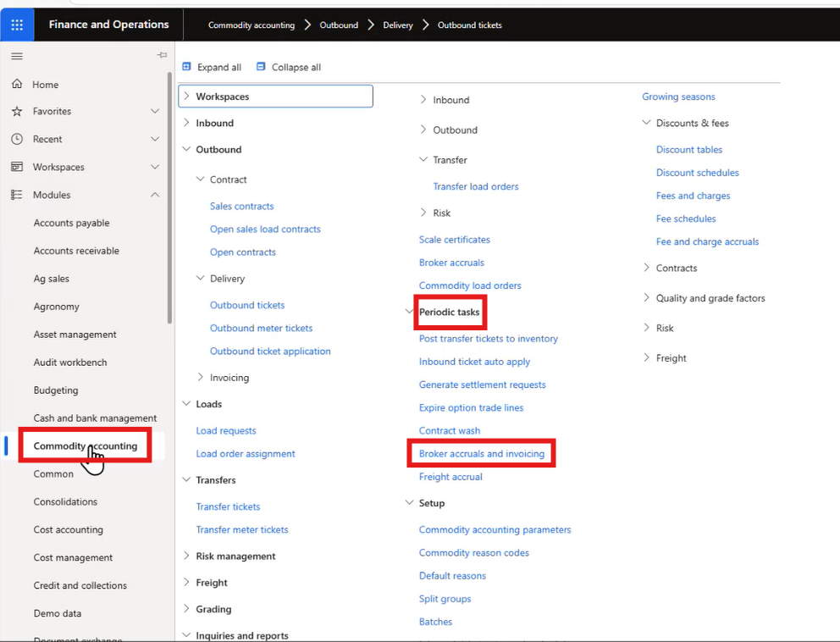Expand the Workspaces sidebar chevron
This screenshot has height=642, width=840.
[155, 167]
